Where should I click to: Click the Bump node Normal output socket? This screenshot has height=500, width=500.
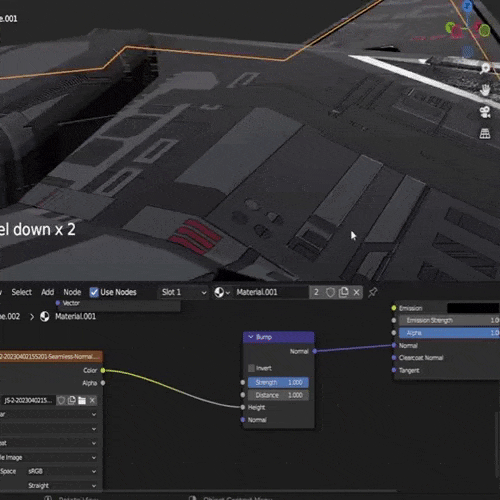tap(314, 351)
